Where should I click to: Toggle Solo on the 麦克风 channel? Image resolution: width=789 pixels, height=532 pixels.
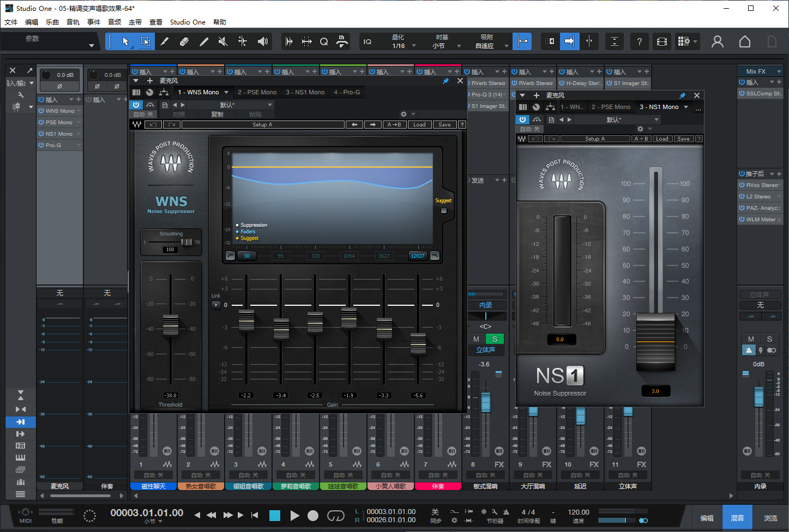point(495,338)
